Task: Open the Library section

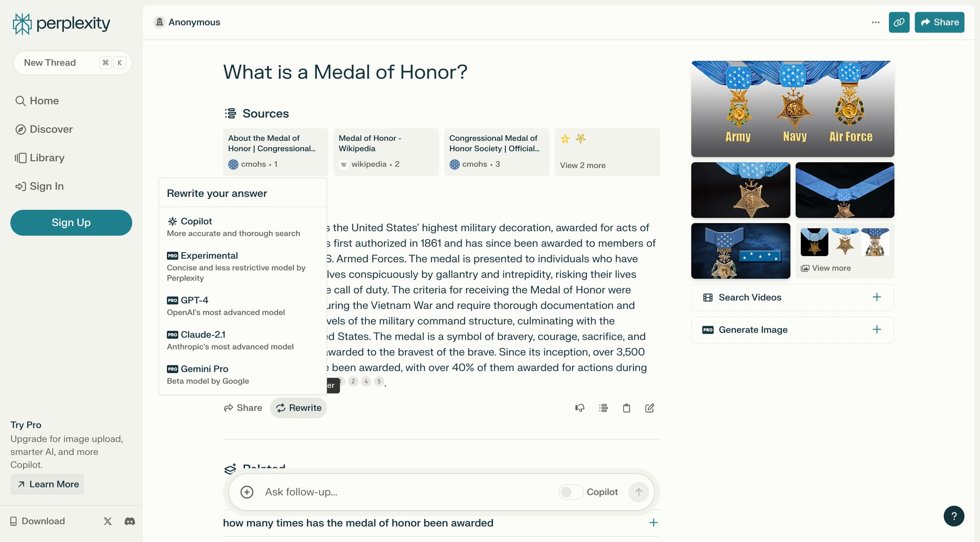Action: coord(46,158)
